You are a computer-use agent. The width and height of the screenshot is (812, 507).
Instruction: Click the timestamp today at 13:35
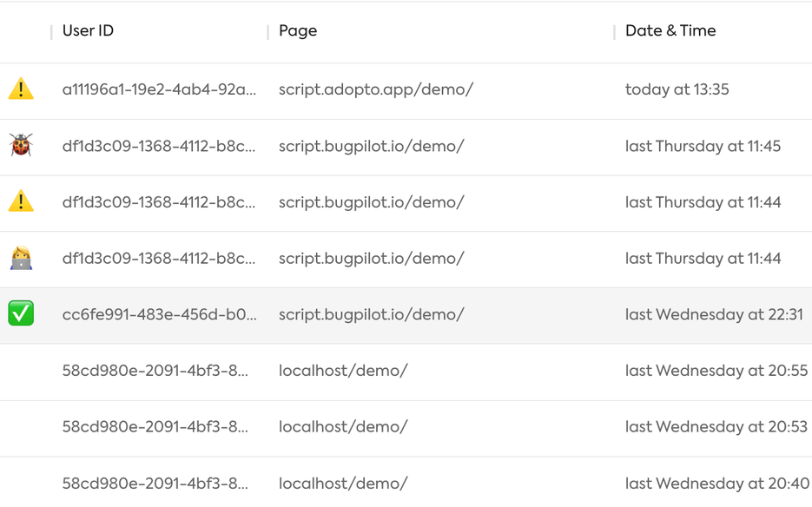(677, 89)
